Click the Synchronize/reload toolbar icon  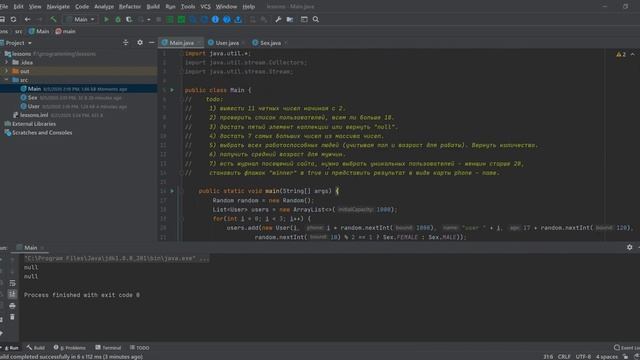tap(13, 19)
